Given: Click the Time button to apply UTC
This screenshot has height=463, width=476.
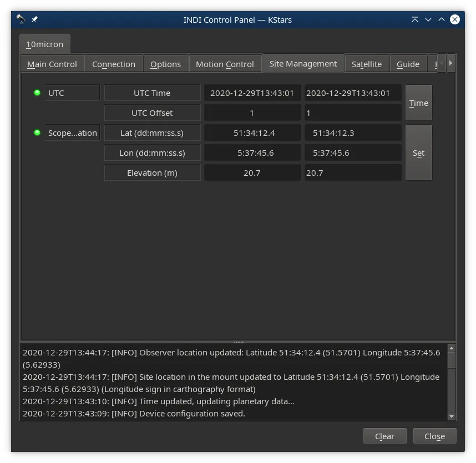Looking at the screenshot, I should tap(419, 103).
